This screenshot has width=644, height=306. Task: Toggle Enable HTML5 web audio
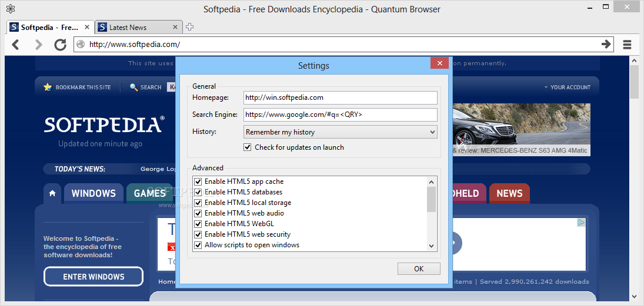(x=198, y=213)
